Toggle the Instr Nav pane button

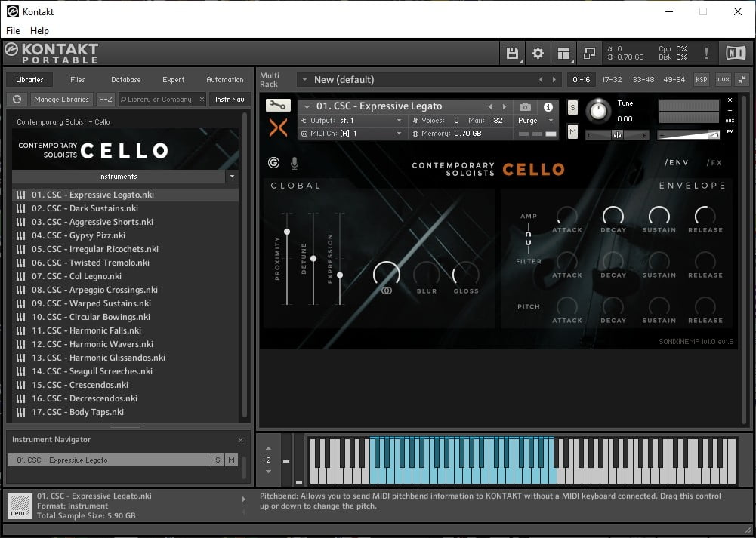pos(230,99)
